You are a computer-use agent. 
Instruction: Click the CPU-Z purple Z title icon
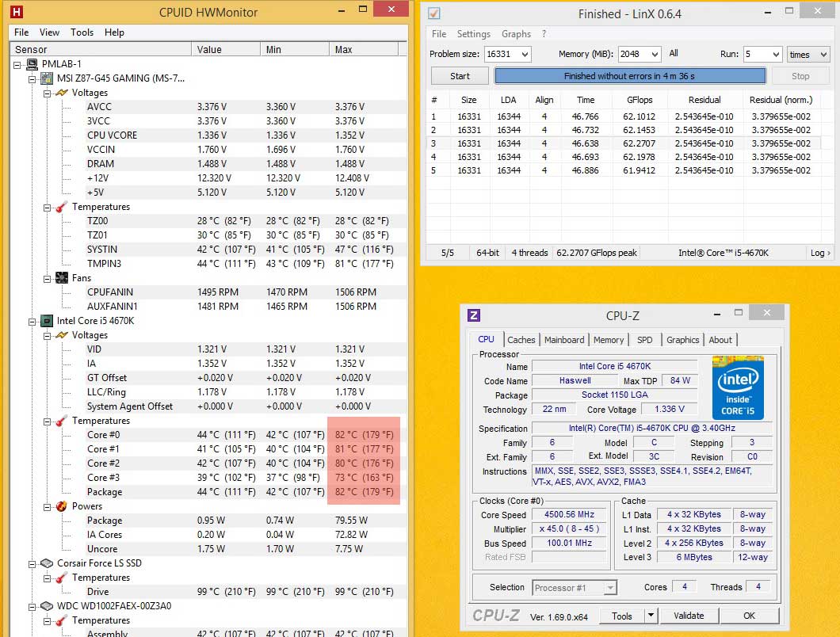click(x=474, y=315)
